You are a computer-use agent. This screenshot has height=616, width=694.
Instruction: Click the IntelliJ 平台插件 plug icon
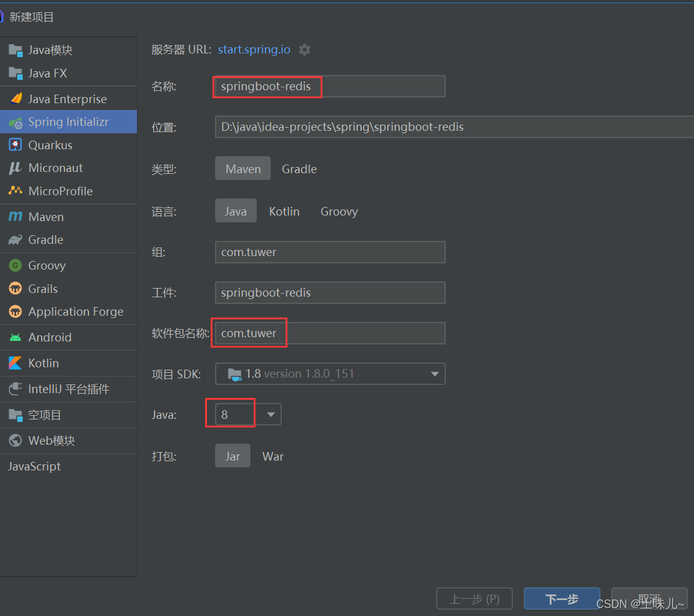coord(15,389)
